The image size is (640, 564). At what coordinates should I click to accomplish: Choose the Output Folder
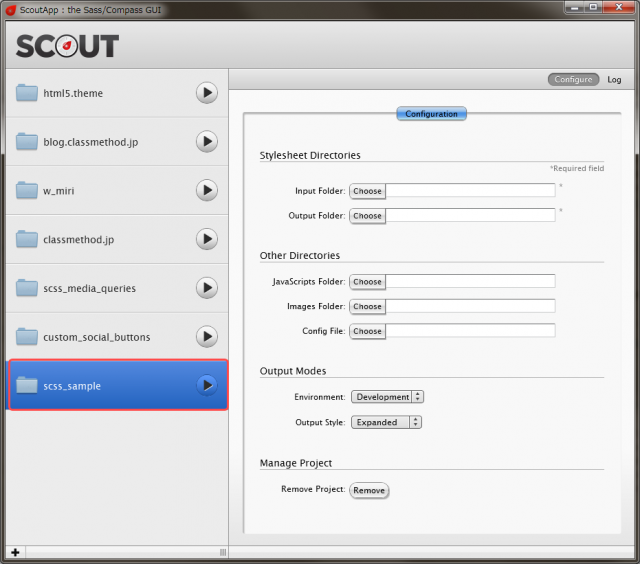point(367,215)
